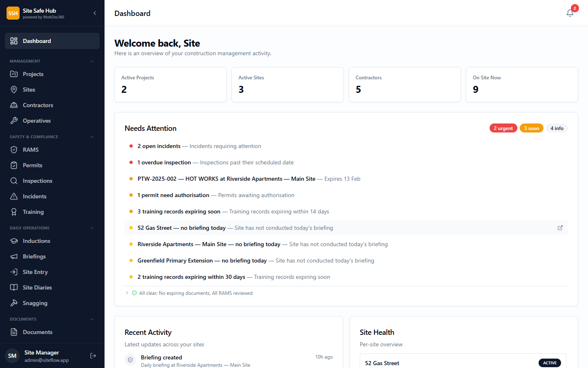This screenshot has width=588, height=368.
Task: Collapse the Documents section chevron
Action: click(x=92, y=319)
